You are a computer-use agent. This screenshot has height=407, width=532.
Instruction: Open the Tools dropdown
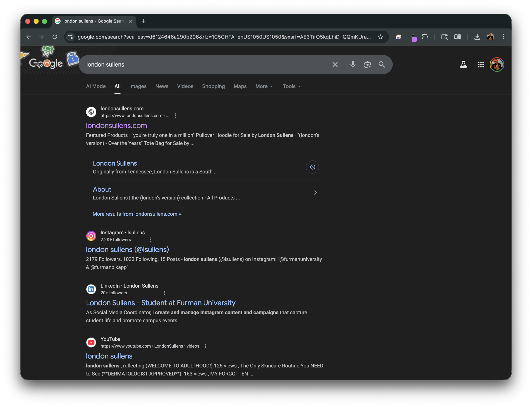coord(292,86)
